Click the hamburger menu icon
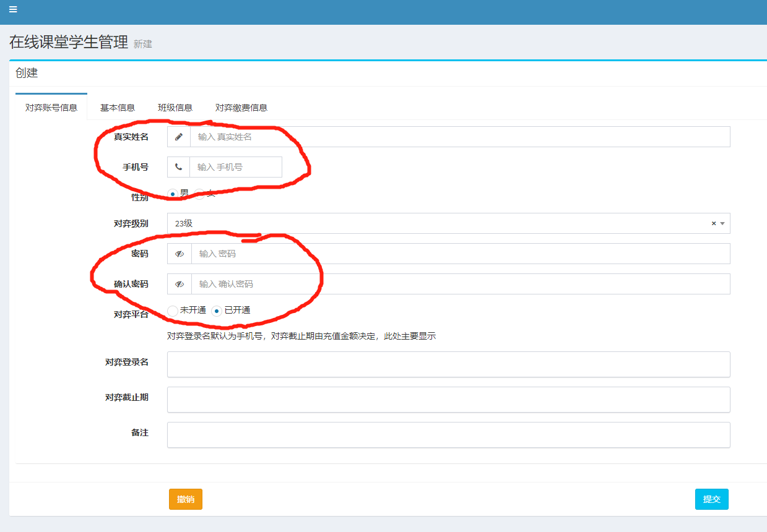 (13, 9)
